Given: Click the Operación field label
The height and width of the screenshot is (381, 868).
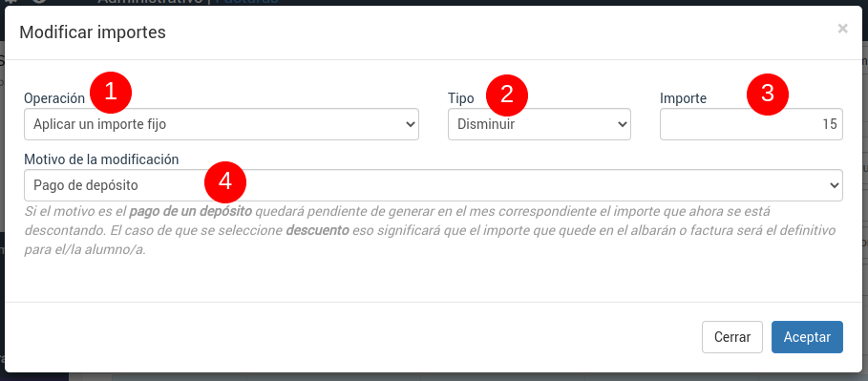Looking at the screenshot, I should [54, 98].
